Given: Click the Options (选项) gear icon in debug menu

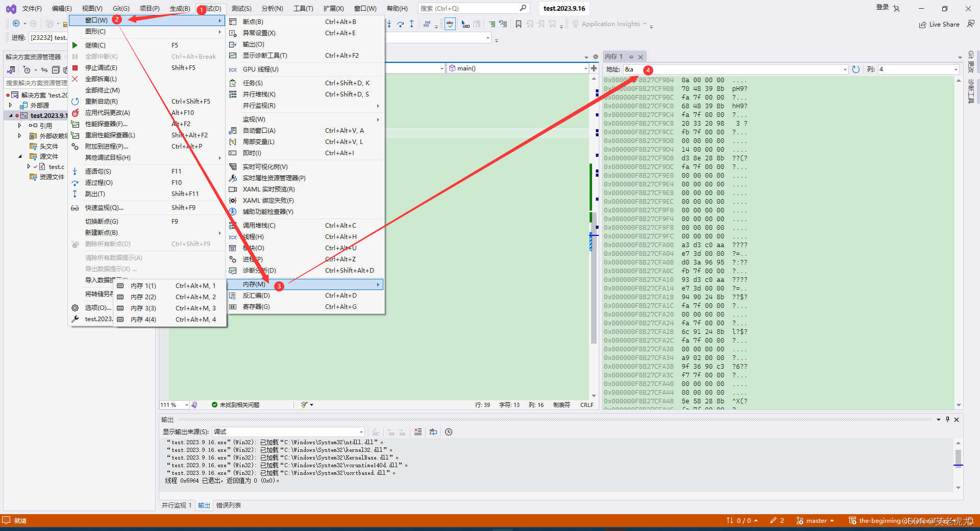Looking at the screenshot, I should click(75, 308).
